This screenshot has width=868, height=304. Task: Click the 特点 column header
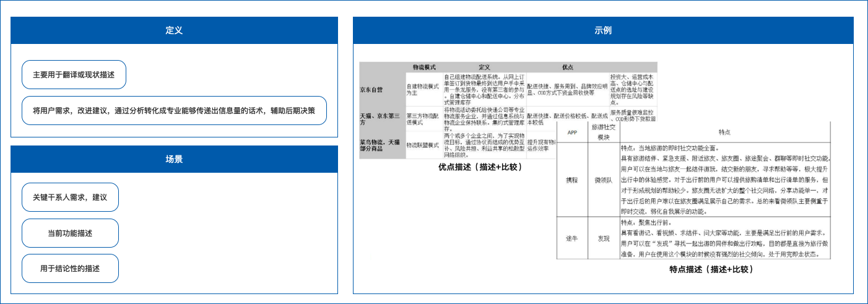(x=724, y=132)
